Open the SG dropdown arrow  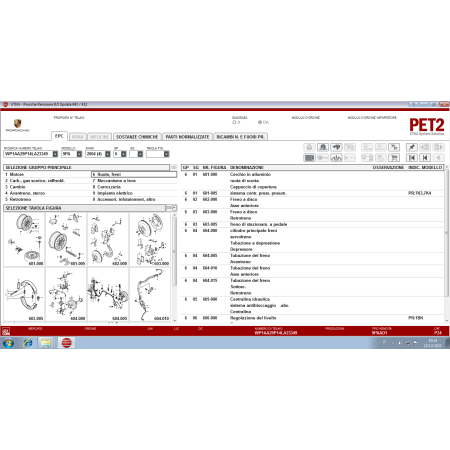(140, 154)
